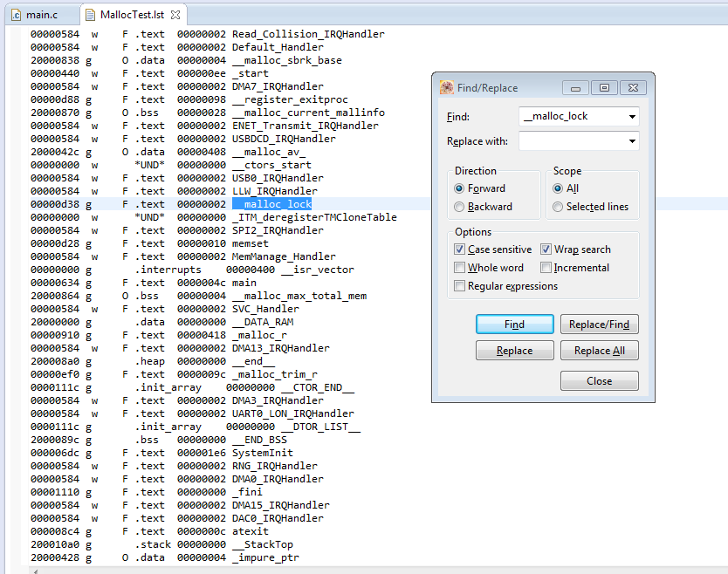728x574 pixels.
Task: Minimize the Find/Replace dialog
Action: tap(575, 88)
